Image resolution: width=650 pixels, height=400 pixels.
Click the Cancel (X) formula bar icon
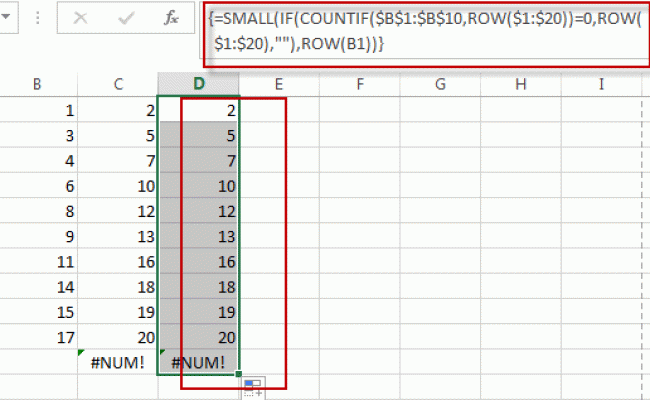[x=80, y=18]
